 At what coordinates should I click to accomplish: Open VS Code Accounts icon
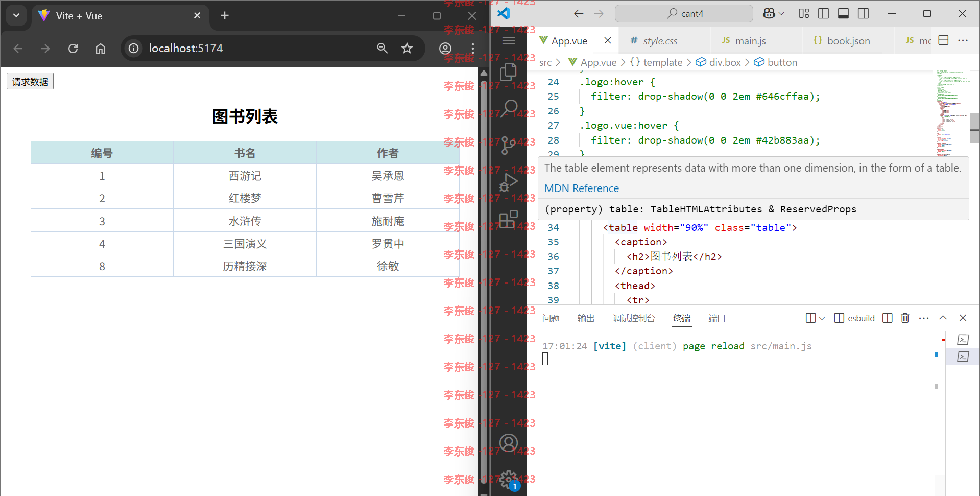(x=508, y=443)
